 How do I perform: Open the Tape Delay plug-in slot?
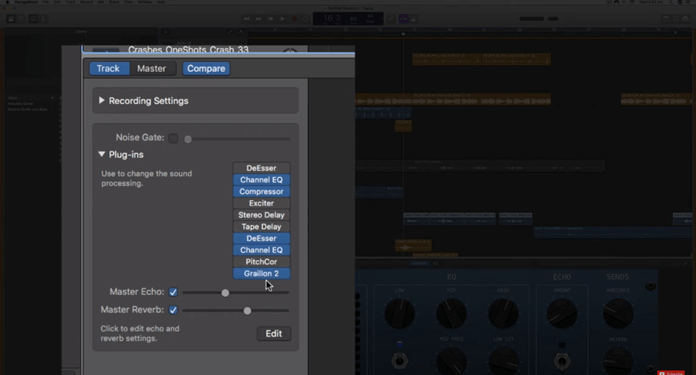pyautogui.click(x=261, y=227)
